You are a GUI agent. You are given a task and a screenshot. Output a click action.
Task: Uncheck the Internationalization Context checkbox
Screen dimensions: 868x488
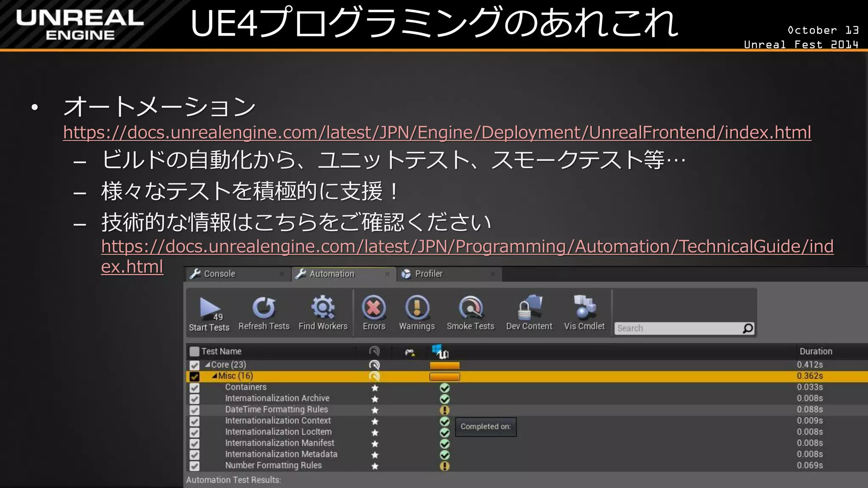click(x=195, y=421)
